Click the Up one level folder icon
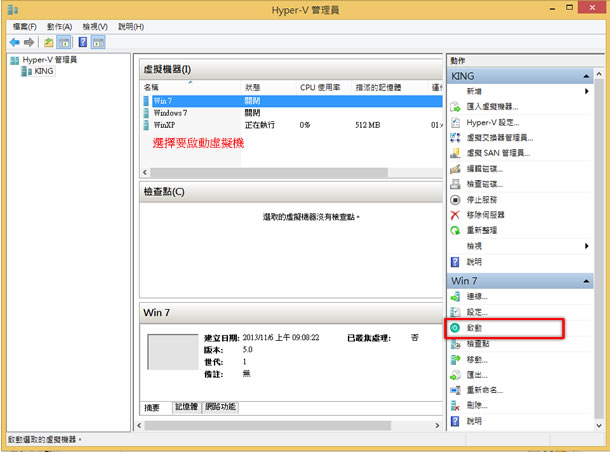The image size is (610, 452). pyautogui.click(x=49, y=42)
